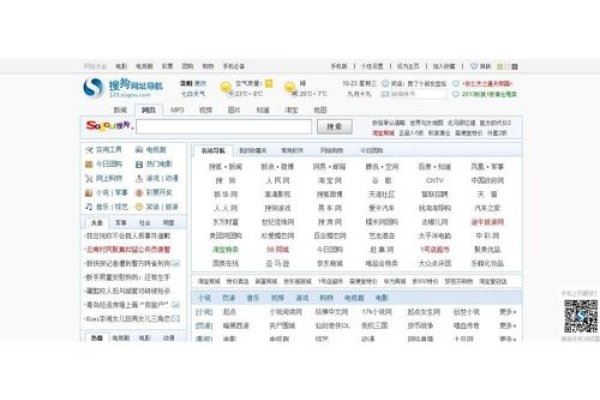
Task: Click the 小说|军事 book icon
Action: tap(89, 193)
